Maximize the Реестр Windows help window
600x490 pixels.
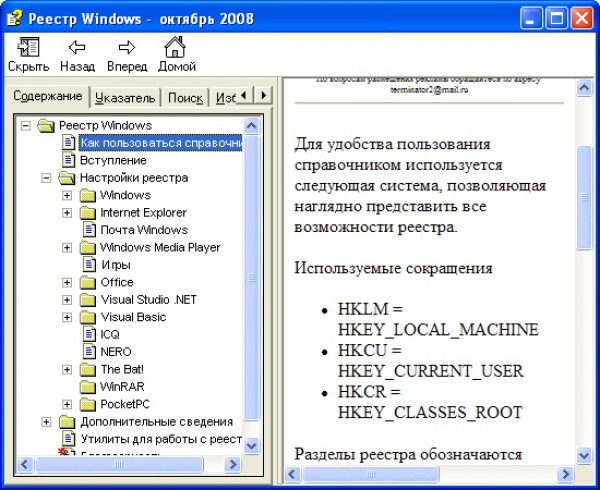(x=556, y=18)
